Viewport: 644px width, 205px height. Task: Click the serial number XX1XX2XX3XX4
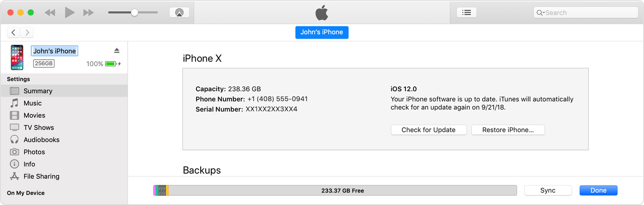271,110
